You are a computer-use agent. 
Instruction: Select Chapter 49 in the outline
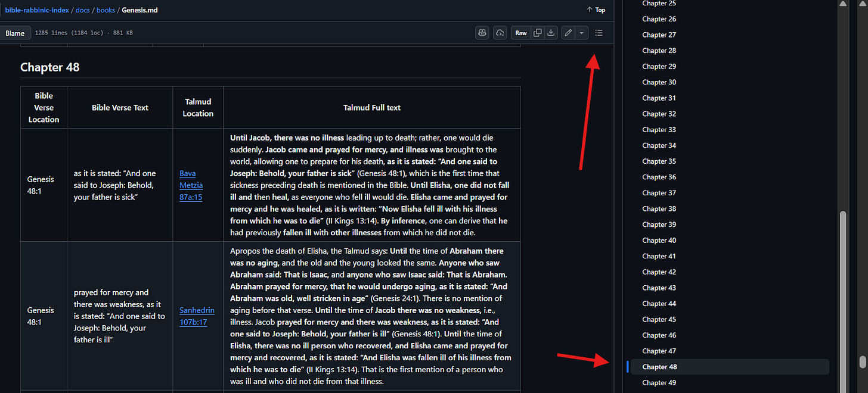[x=659, y=383]
